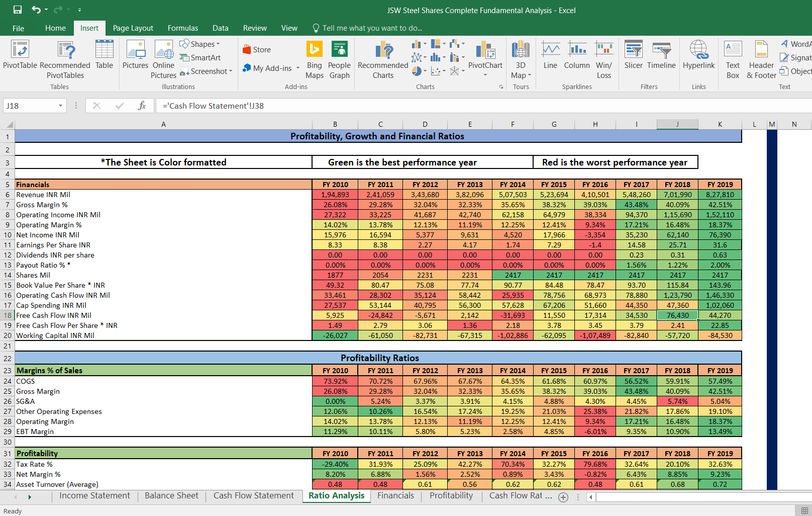The height and width of the screenshot is (516, 812).
Task: Click the Tell me what you want search box
Action: [367, 28]
